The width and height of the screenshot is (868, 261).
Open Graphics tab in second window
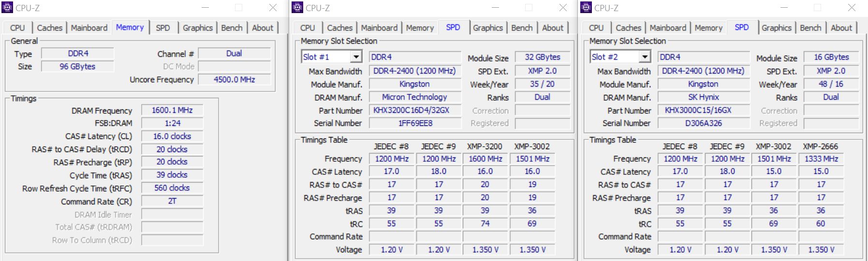[x=488, y=28]
